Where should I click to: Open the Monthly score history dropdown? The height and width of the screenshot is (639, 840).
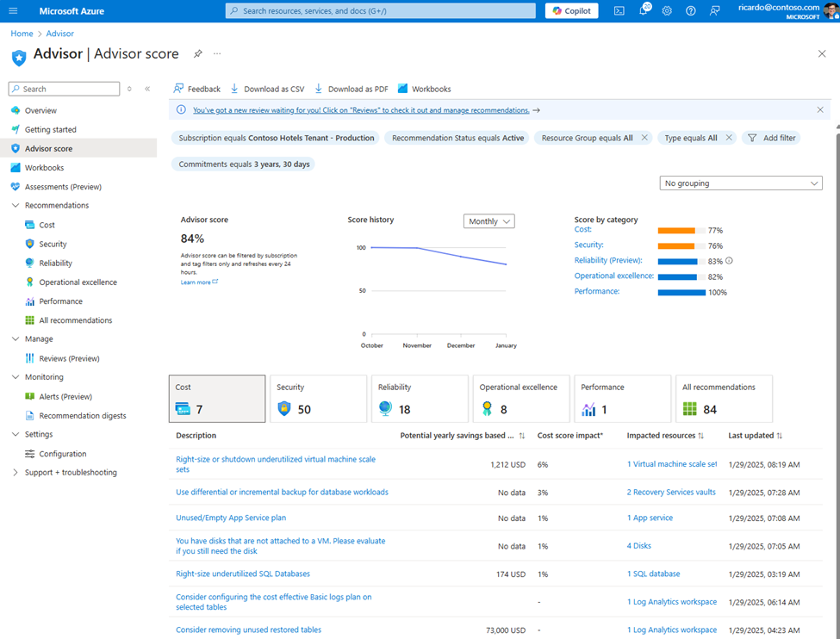488,221
